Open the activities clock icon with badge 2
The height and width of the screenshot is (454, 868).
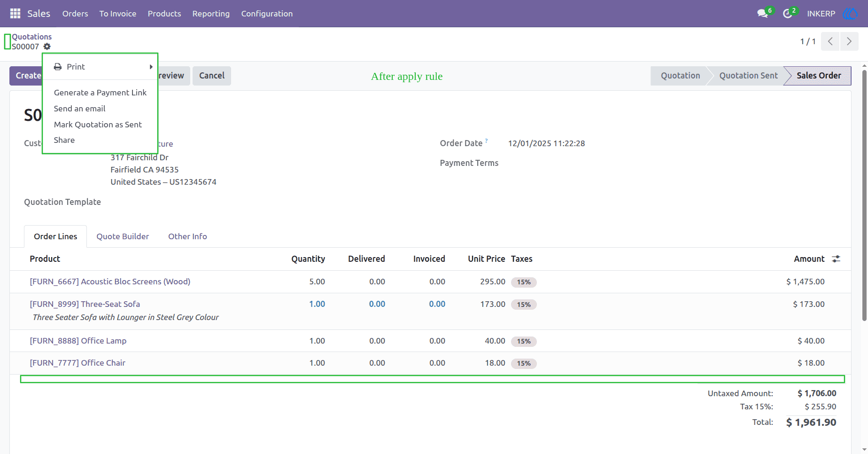tap(788, 14)
